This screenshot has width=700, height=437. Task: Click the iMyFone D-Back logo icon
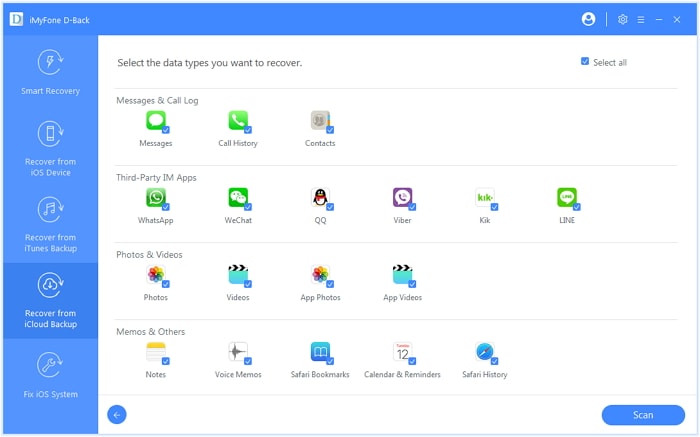(17, 19)
